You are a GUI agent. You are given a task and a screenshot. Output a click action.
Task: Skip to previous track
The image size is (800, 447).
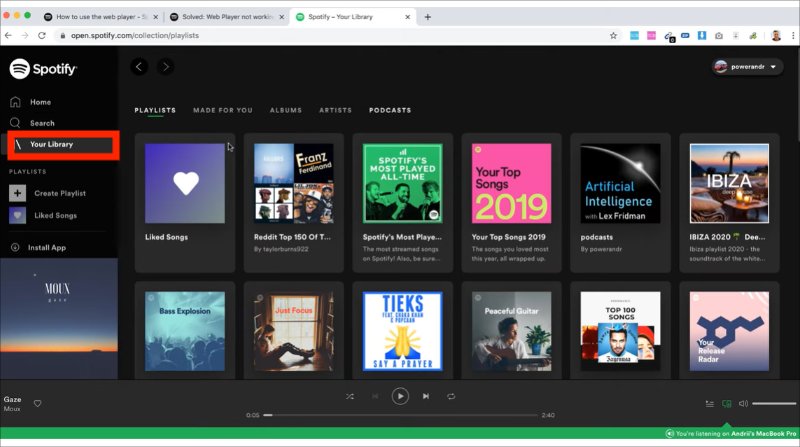pos(375,396)
